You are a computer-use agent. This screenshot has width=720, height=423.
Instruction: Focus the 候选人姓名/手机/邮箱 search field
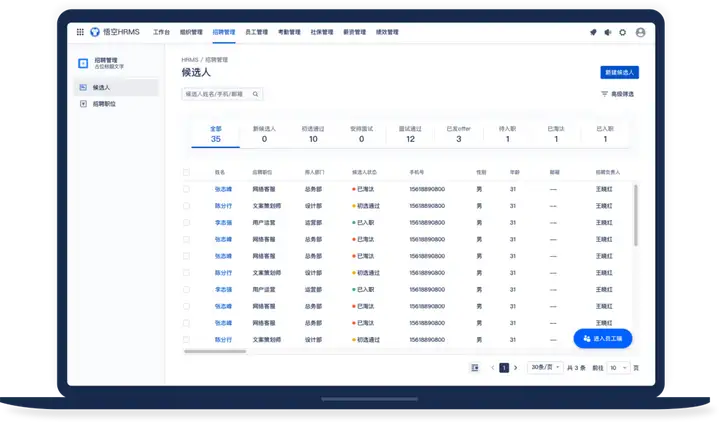pos(222,94)
